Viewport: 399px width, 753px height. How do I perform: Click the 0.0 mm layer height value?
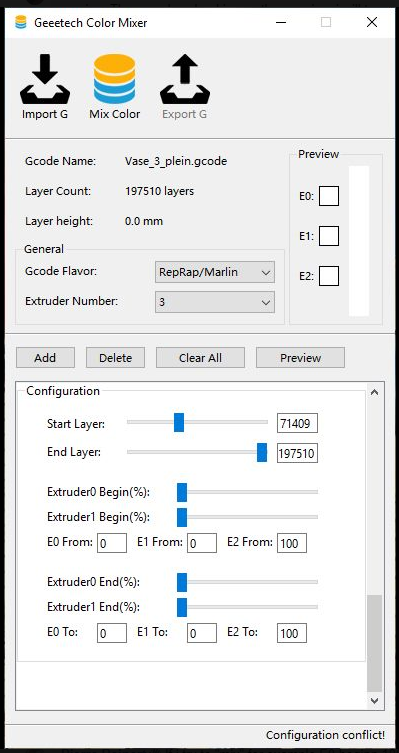(x=144, y=221)
